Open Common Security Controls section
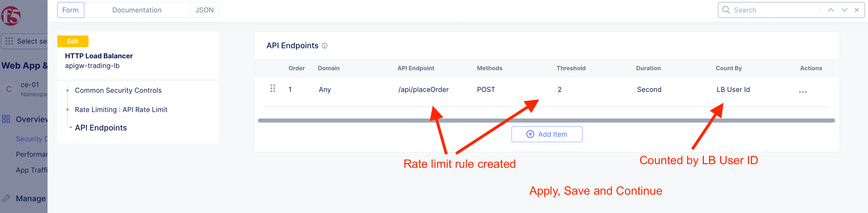The height and width of the screenshot is (213, 868). click(118, 90)
